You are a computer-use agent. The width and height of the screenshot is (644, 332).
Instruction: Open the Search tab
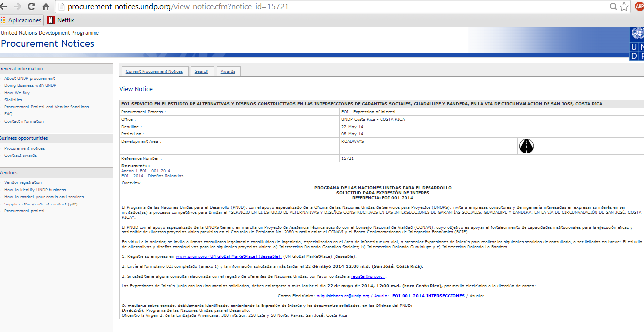click(x=201, y=72)
